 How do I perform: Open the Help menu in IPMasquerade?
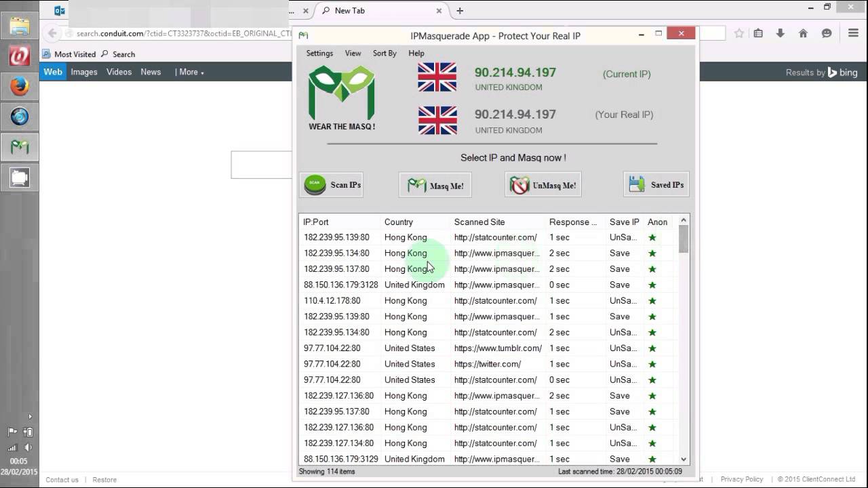416,53
